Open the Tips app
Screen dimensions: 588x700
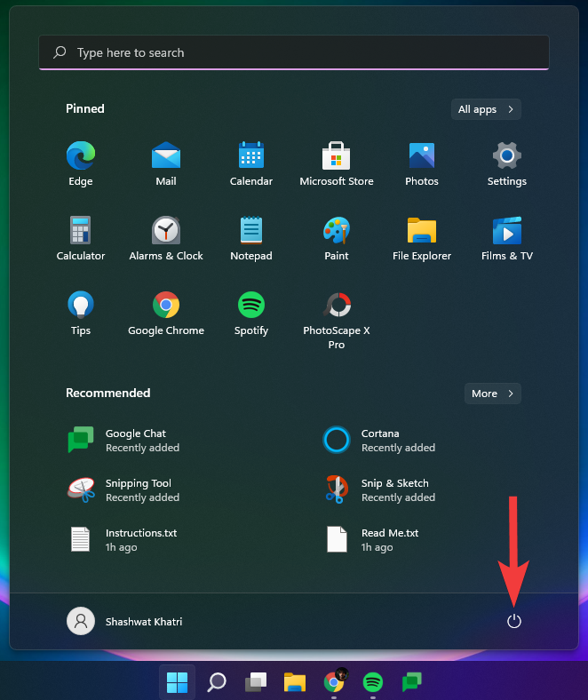pos(81,313)
